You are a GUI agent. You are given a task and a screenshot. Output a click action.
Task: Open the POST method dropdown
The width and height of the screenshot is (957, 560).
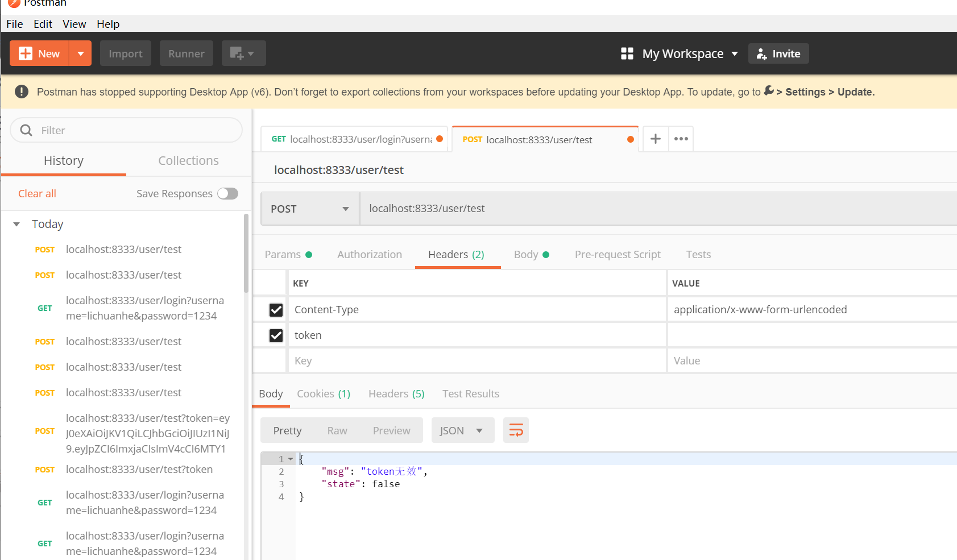[x=310, y=209]
